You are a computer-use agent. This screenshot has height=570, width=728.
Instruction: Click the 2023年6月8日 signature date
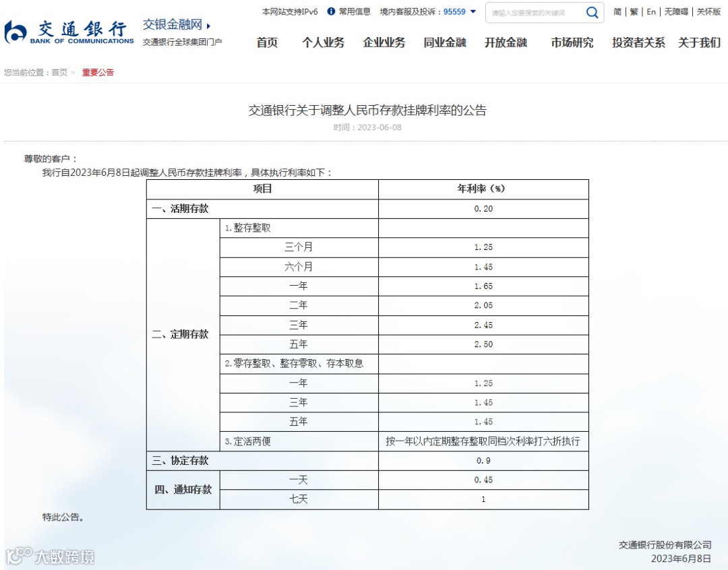coord(681,559)
